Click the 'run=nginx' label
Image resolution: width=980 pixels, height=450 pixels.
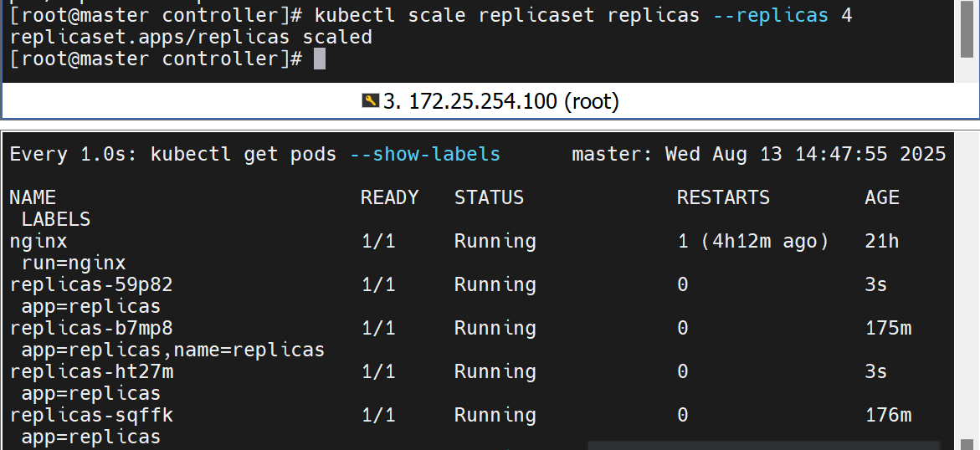pyautogui.click(x=74, y=263)
